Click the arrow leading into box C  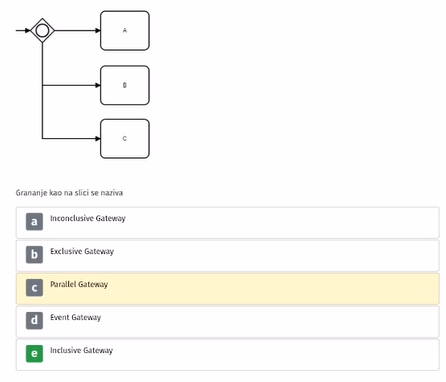[x=71, y=139]
